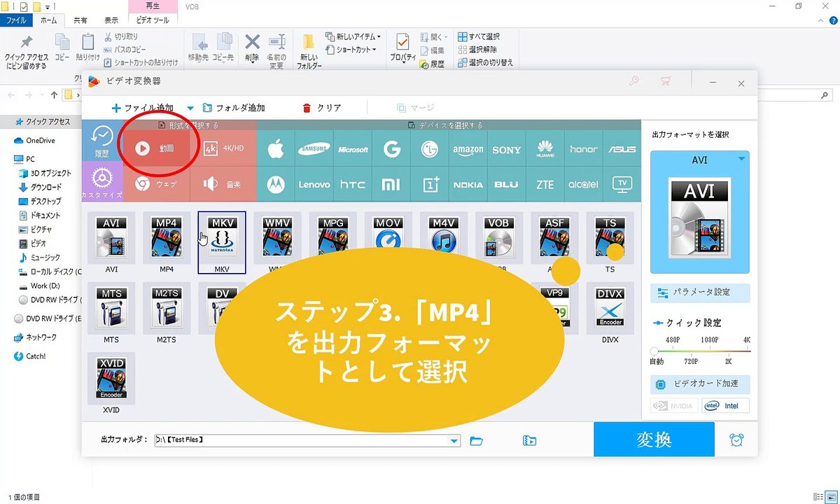
Task: Choose the MP4 format icon
Action: click(x=167, y=239)
